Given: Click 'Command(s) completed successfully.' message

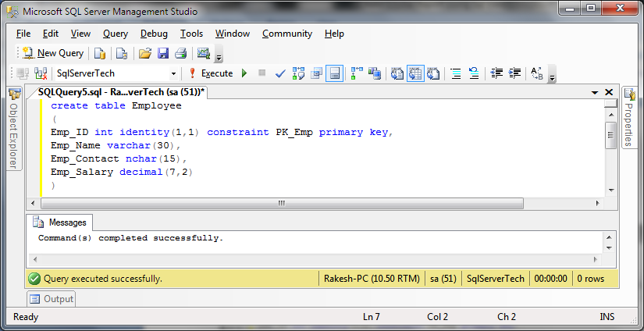Looking at the screenshot, I should pyautogui.click(x=130, y=238).
